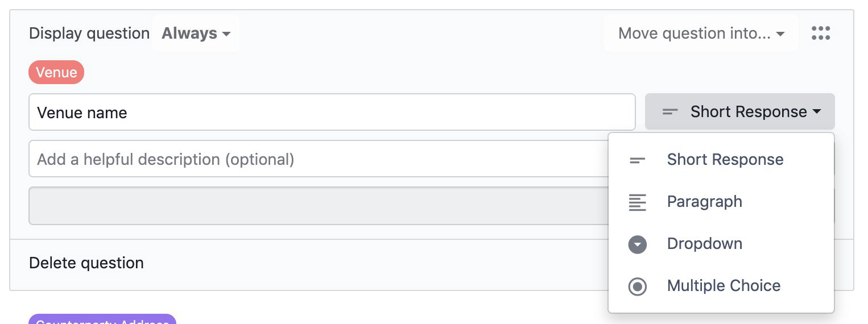
Task: Click the grey disabled preview field
Action: coord(319,206)
